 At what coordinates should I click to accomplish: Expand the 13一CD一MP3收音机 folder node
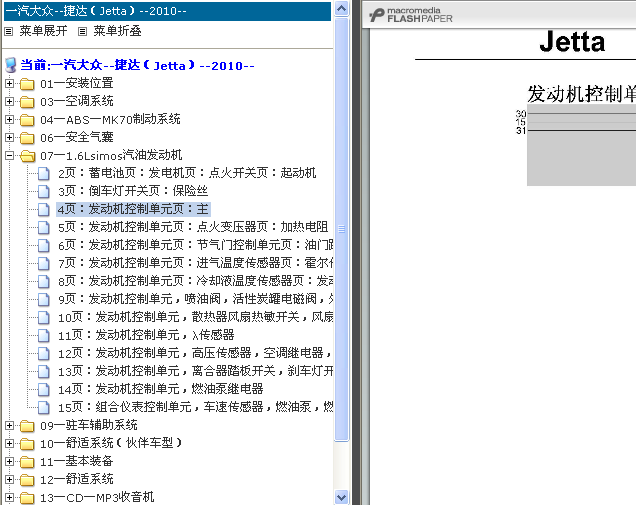tap(9, 497)
